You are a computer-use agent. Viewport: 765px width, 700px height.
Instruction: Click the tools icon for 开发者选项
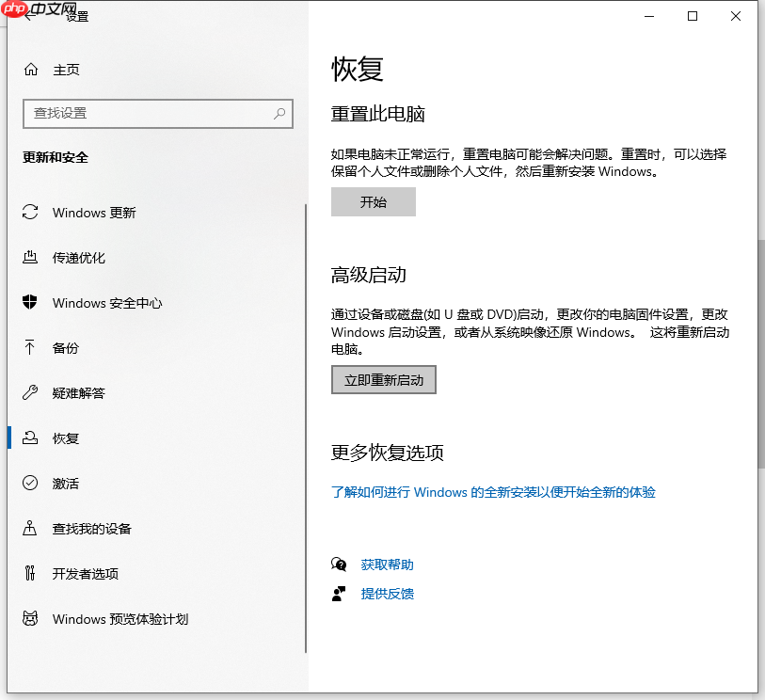30,573
